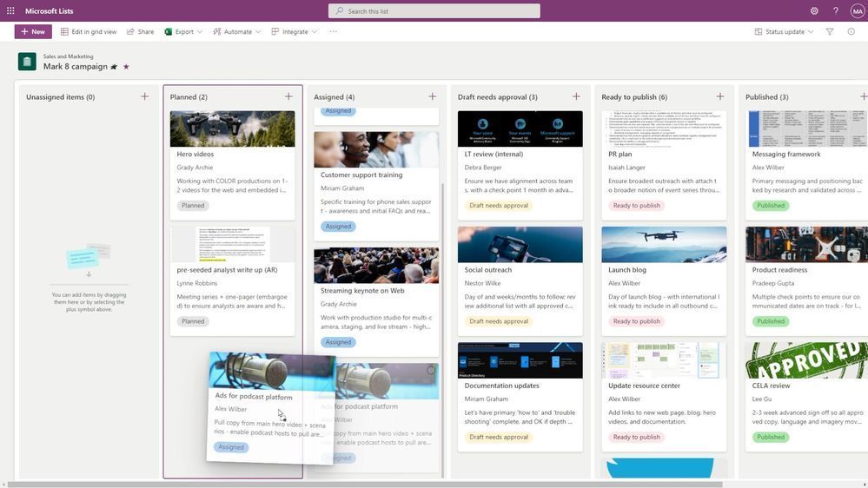This screenshot has width=868, height=488.
Task: Click the 'Unassigned items (0)' column header
Action: 60,97
